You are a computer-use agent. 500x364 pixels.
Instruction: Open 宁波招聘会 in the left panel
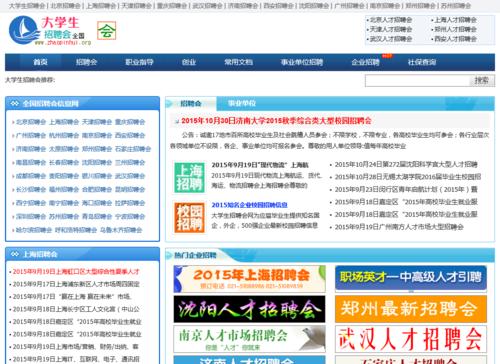130,216
